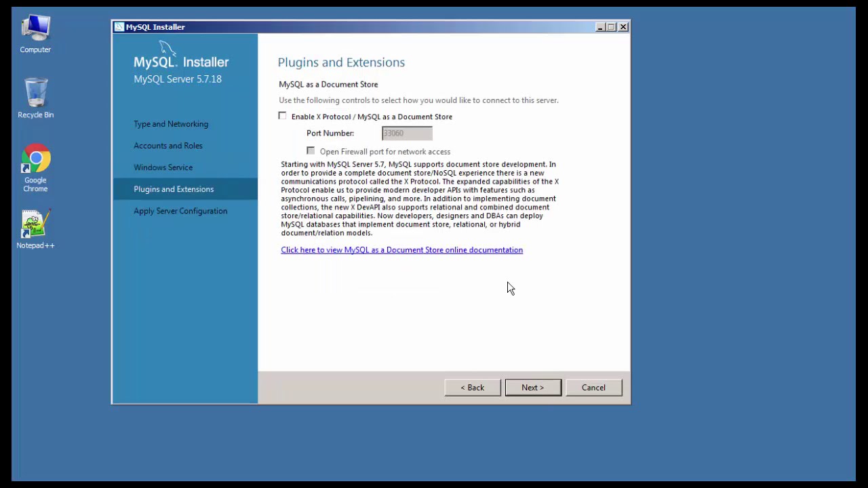Image resolution: width=868 pixels, height=488 pixels.
Task: Click the 'Plugins and Extensions' page heading
Action: tap(341, 62)
